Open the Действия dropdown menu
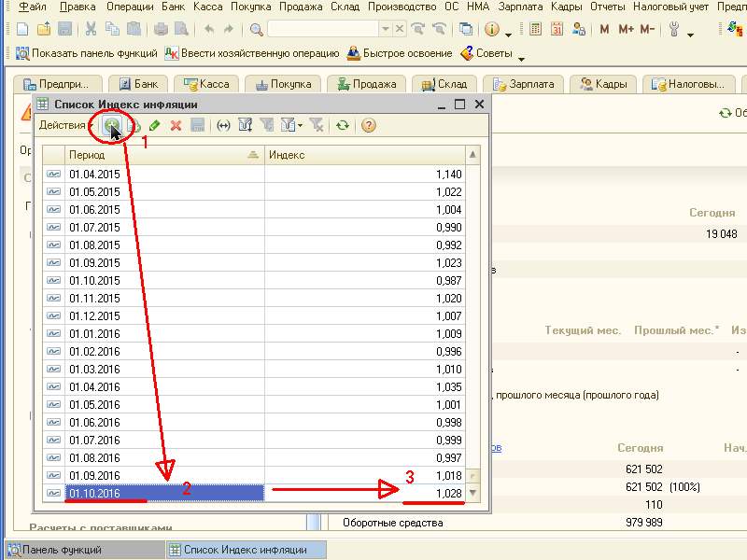Viewport: 747px width, 560px height. (x=65, y=125)
